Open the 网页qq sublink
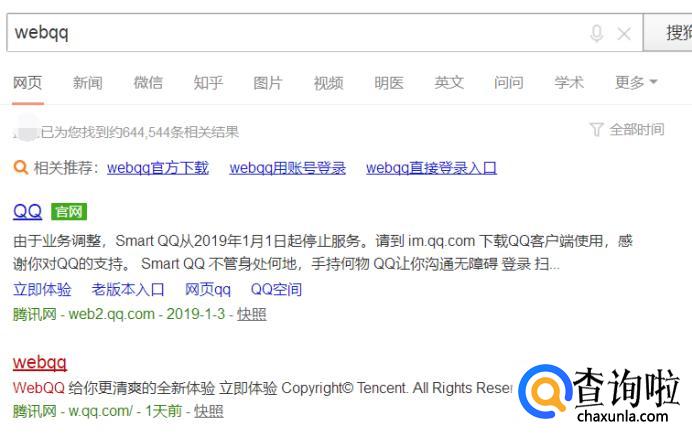 click(207, 289)
